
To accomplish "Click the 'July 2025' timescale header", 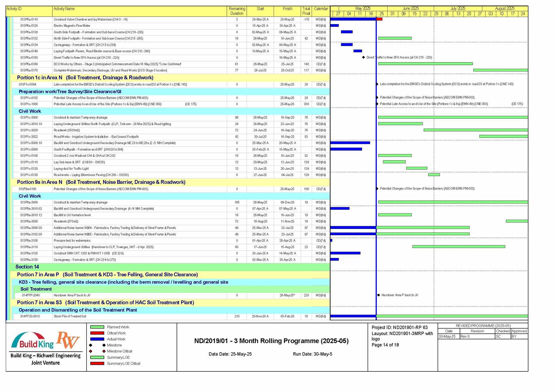I will (x=458, y=8).
